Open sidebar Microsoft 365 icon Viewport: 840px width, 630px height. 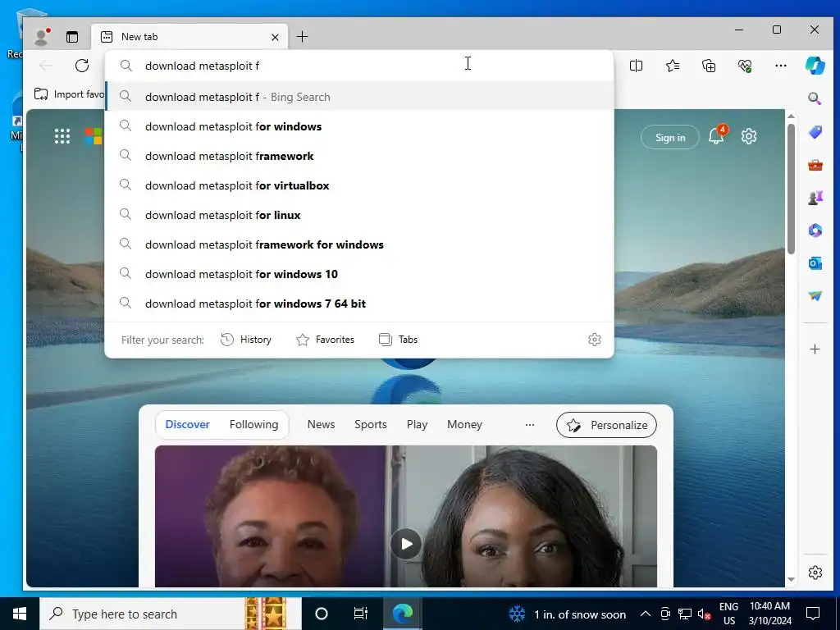pyautogui.click(x=815, y=231)
